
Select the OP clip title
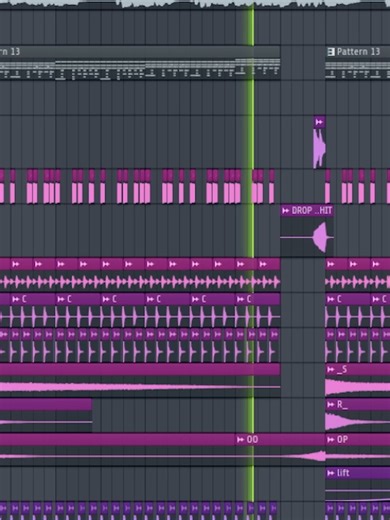point(342,440)
